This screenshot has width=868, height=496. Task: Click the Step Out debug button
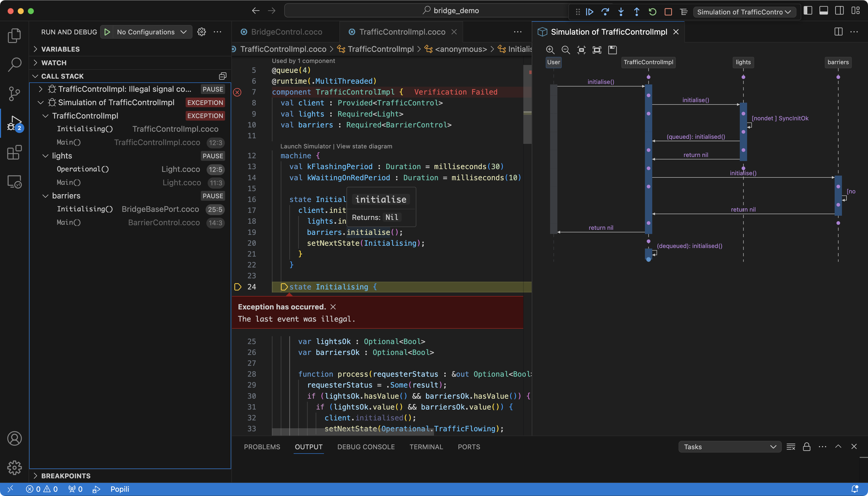637,12
